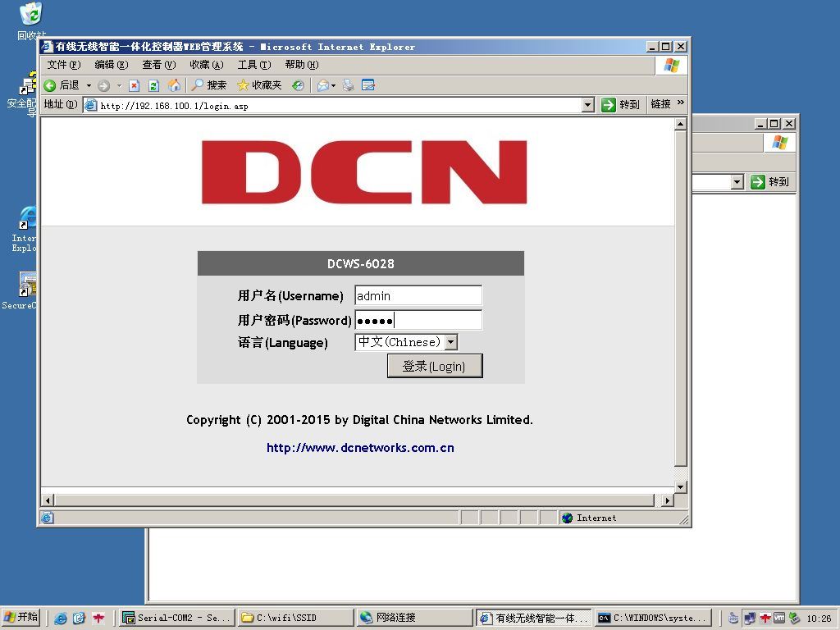
Task: Open the Favorites (收藏夹) star button
Action: tap(259, 85)
